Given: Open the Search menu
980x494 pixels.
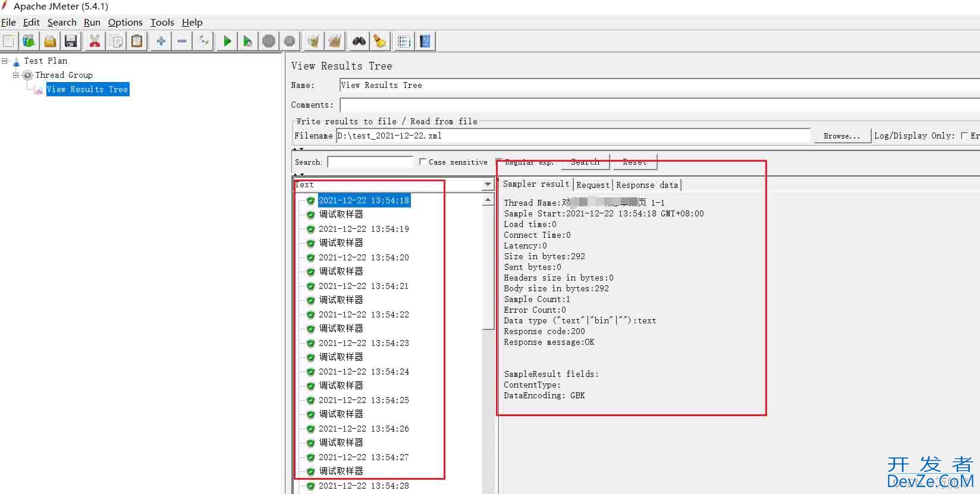Looking at the screenshot, I should tap(62, 22).
